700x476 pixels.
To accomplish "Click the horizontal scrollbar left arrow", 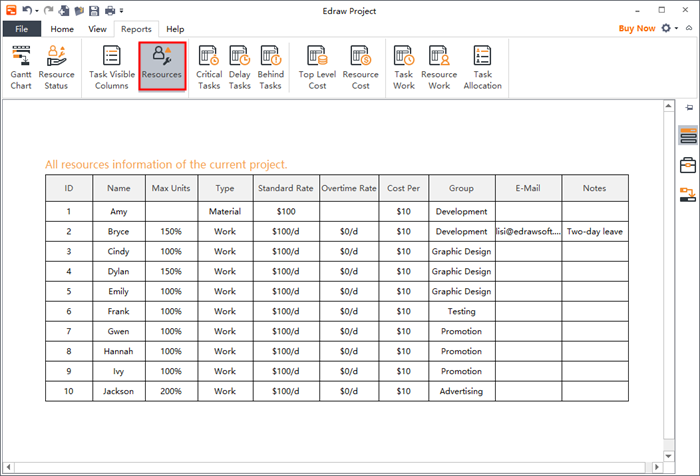I will (x=9, y=467).
